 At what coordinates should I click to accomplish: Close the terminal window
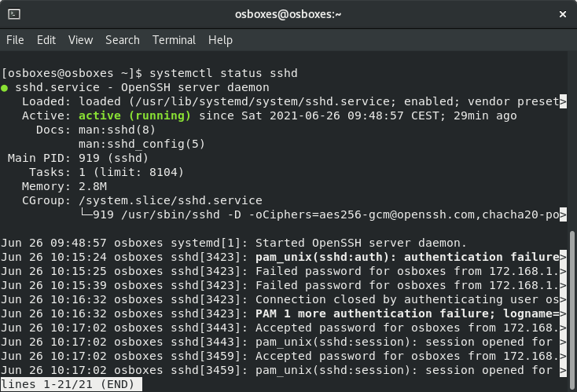pyautogui.click(x=561, y=13)
